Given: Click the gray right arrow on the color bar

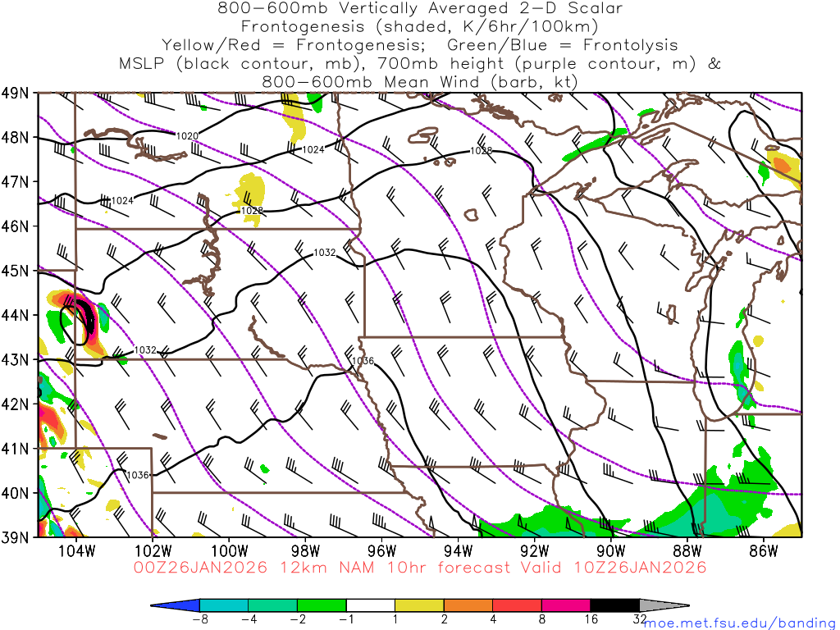Looking at the screenshot, I should tap(663, 605).
